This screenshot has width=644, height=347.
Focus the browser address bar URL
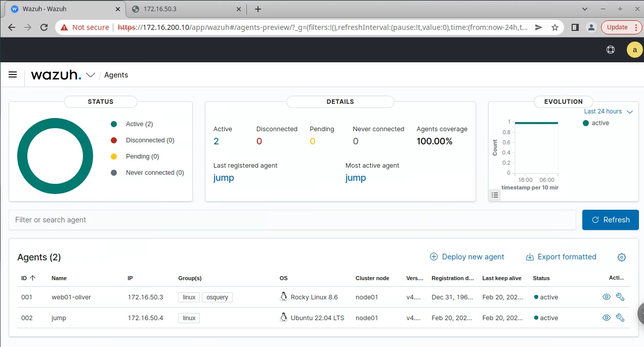pyautogui.click(x=323, y=27)
